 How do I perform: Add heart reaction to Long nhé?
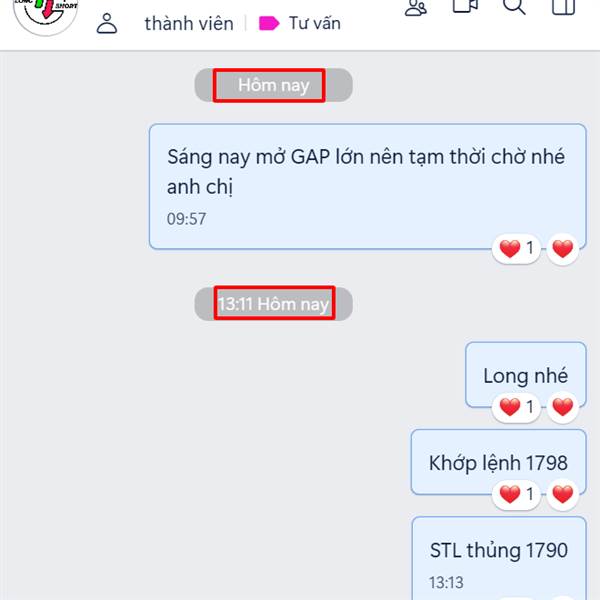point(562,407)
